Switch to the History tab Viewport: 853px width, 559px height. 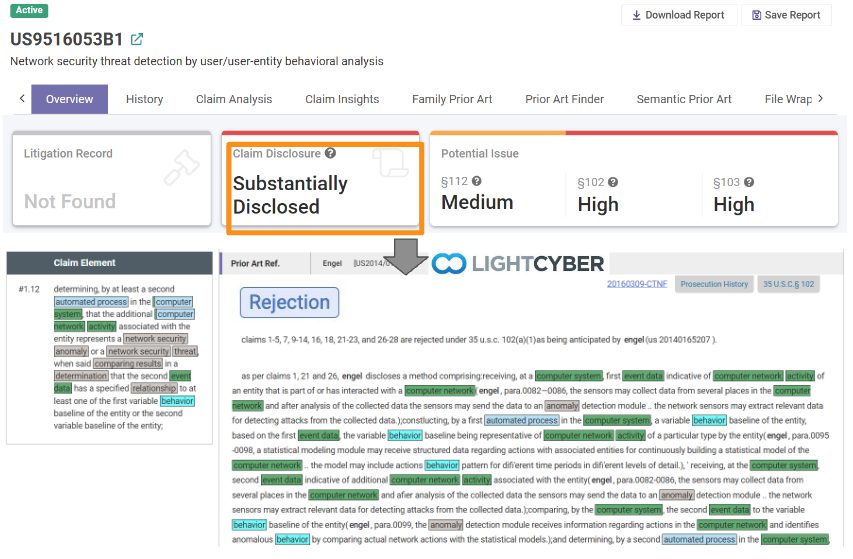click(144, 99)
